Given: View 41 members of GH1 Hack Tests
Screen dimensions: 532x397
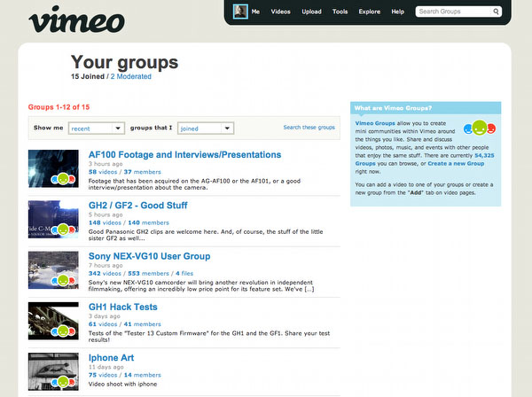Looking at the screenshot, I should pyautogui.click(x=142, y=324).
